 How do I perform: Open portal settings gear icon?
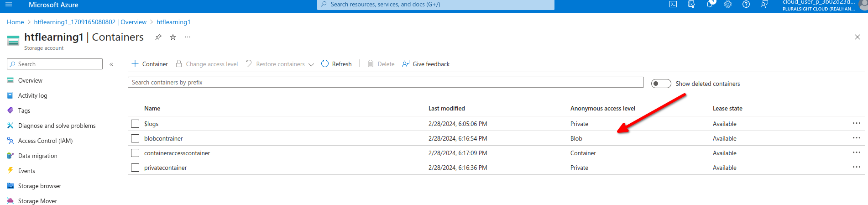(x=728, y=5)
